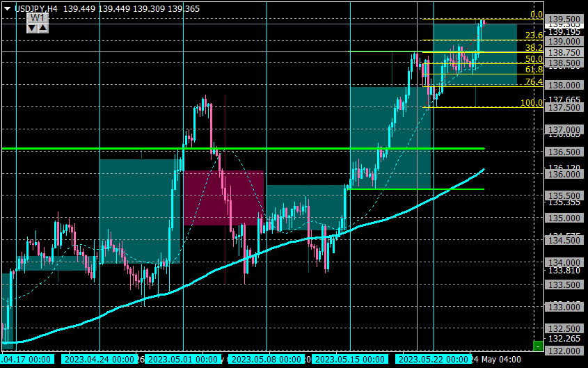Click the 132.000 price axis label
588x368 pixels.
point(564,351)
